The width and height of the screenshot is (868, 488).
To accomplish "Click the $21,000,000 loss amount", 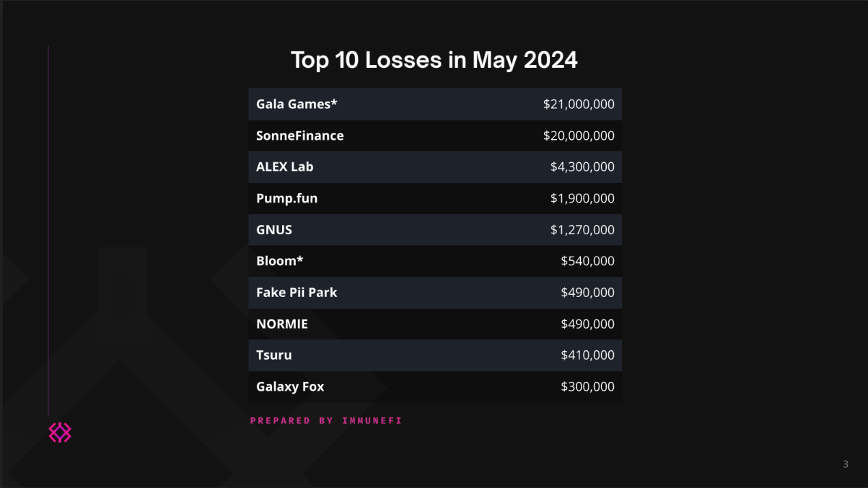I will point(579,104).
